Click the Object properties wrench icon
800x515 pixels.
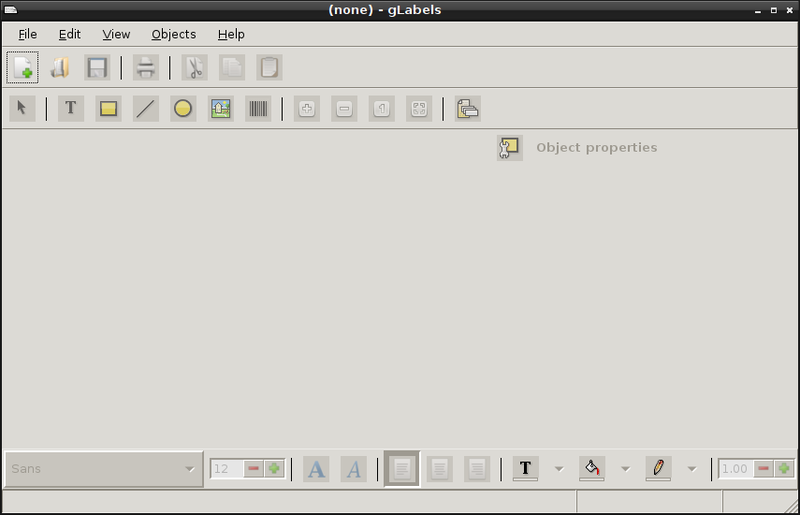point(510,148)
